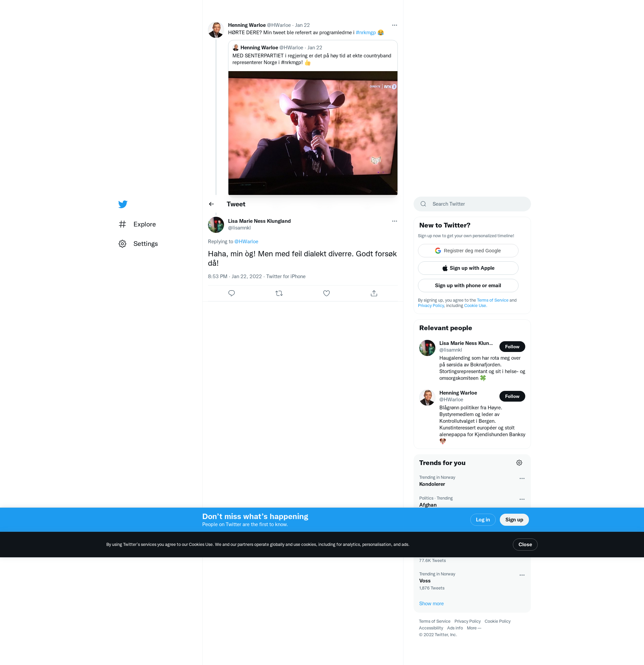Open footer Ads info link
This screenshot has height=665, width=644.
pos(455,628)
